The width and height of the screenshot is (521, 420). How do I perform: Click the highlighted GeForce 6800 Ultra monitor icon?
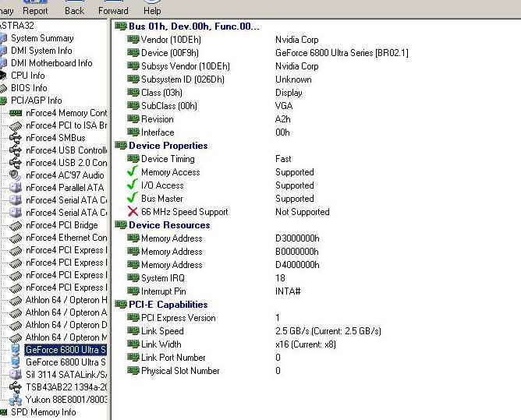tap(16, 350)
